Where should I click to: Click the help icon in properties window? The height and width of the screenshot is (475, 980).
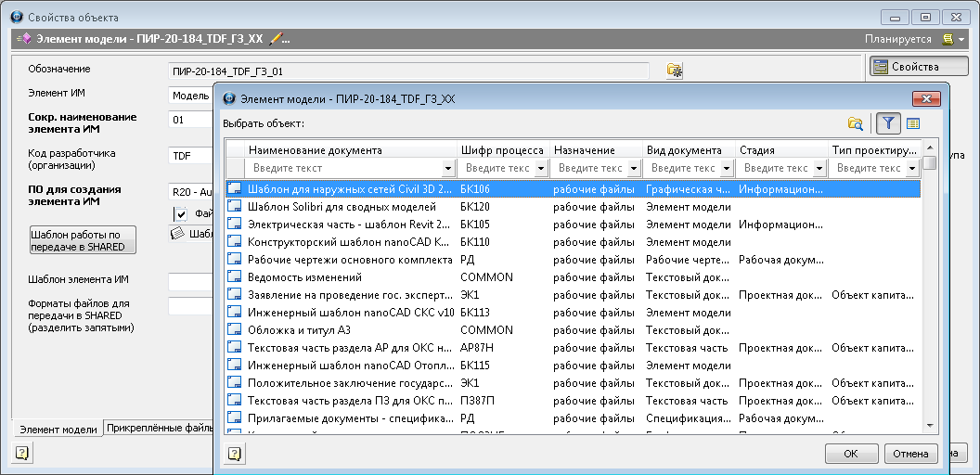pyautogui.click(x=22, y=454)
